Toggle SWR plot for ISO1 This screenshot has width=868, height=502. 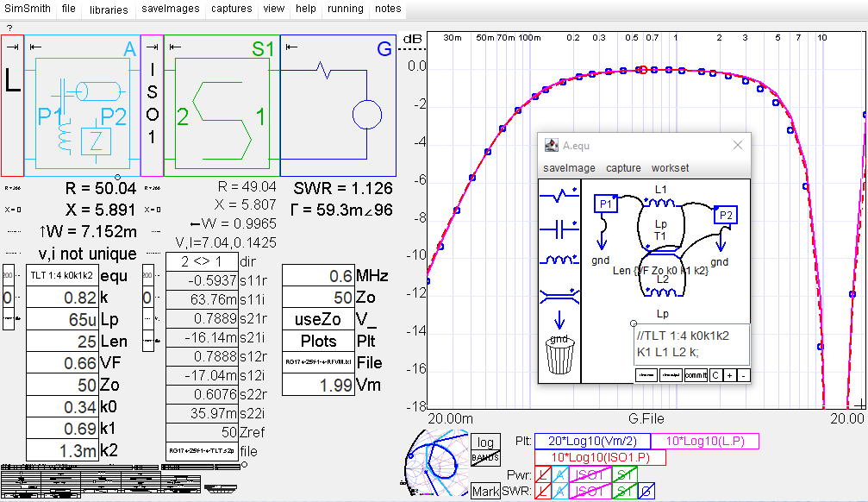590,491
